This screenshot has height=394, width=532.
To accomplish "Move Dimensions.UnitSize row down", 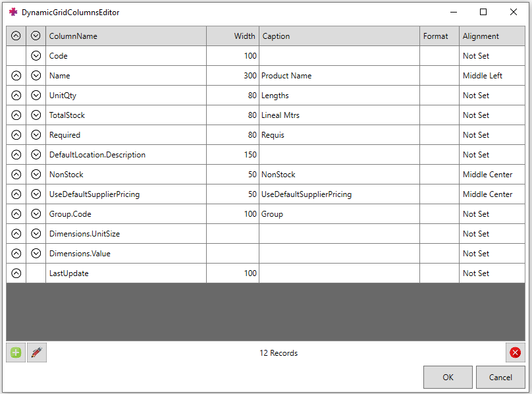I will tap(36, 234).
